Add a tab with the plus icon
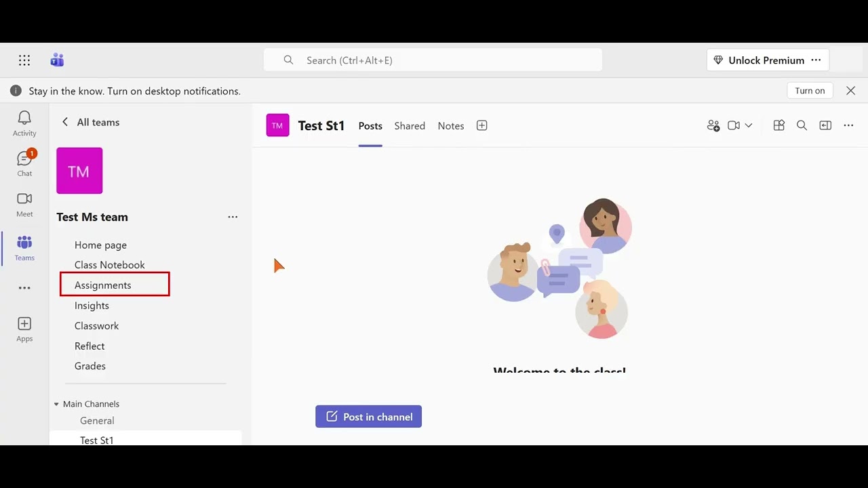This screenshot has width=868, height=488. [x=482, y=125]
